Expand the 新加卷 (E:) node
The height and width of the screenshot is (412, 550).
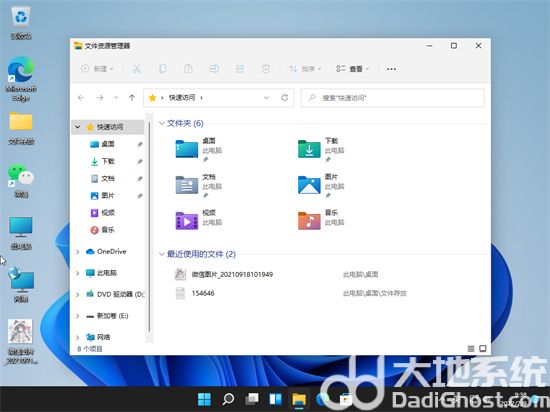[x=78, y=316]
